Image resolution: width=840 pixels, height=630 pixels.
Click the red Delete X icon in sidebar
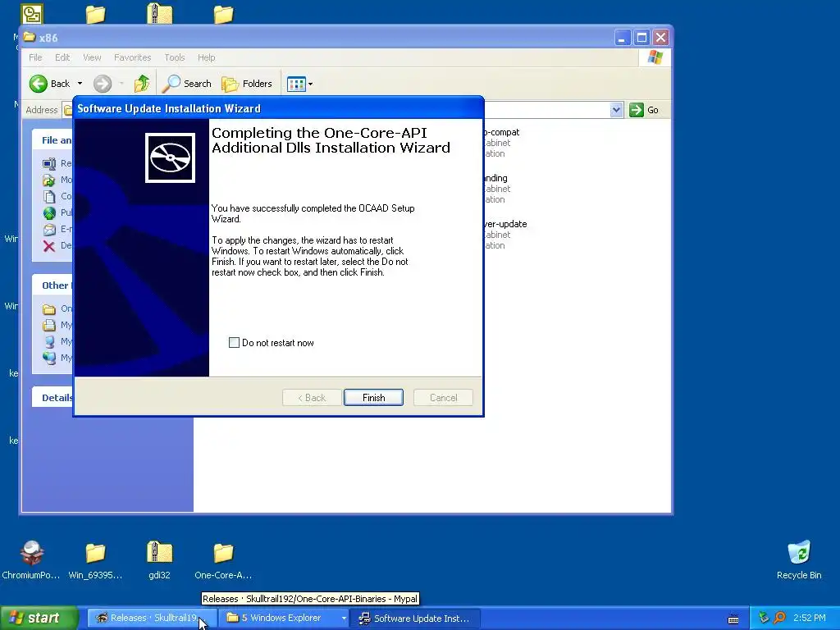(x=49, y=246)
